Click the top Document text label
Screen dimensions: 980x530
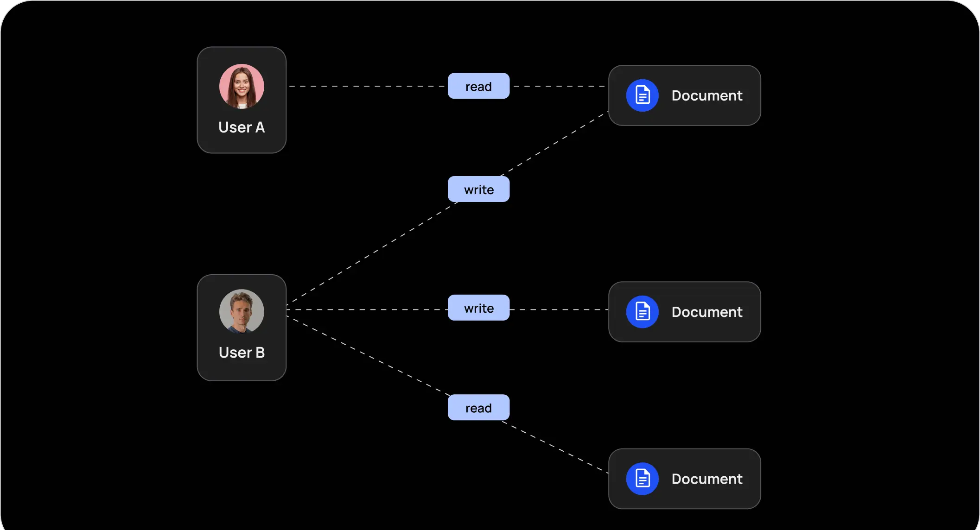[x=706, y=96]
